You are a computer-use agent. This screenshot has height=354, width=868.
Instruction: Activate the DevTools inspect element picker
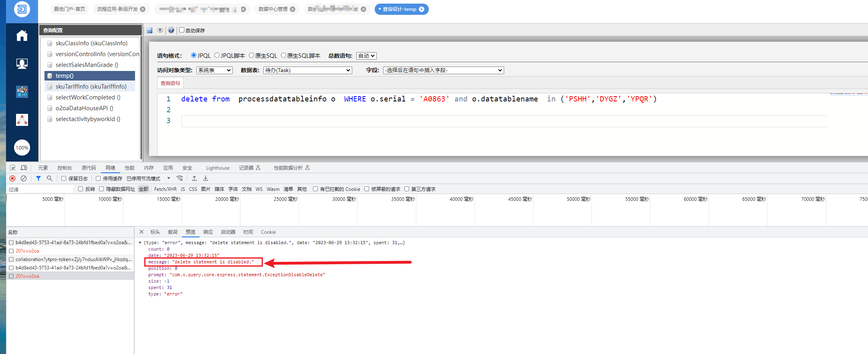(12, 168)
